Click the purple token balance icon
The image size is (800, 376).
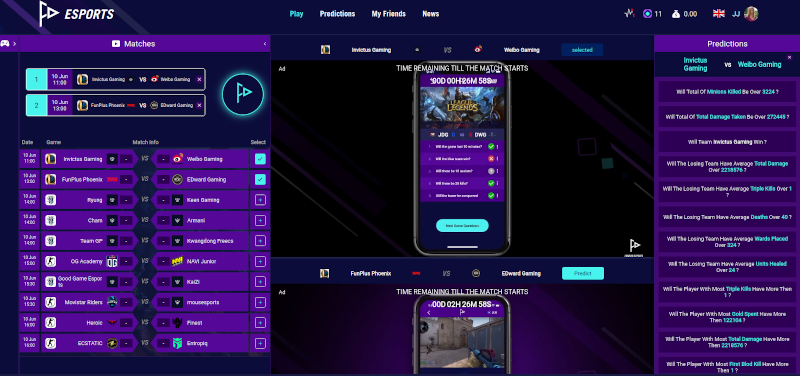pyautogui.click(x=647, y=14)
